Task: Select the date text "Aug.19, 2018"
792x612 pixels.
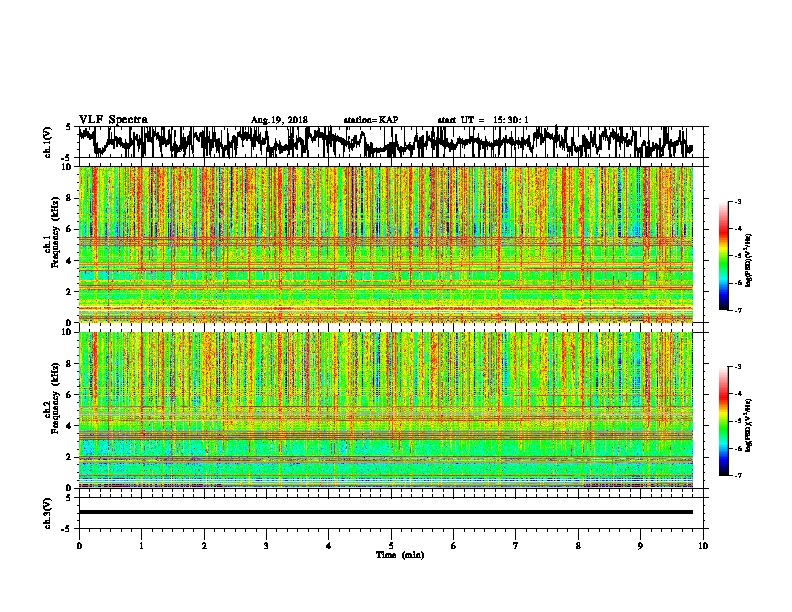Action: point(279,120)
